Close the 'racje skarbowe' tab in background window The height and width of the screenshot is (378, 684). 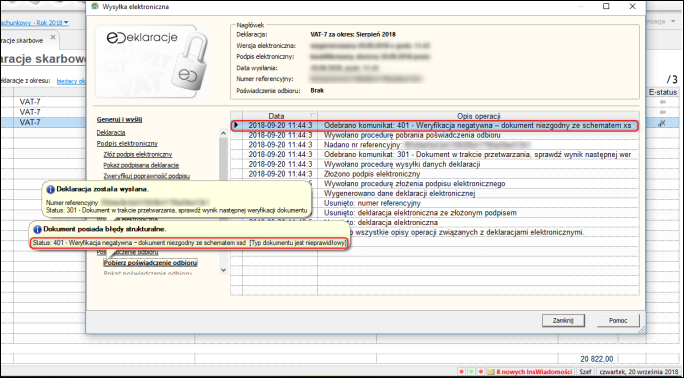[53, 37]
